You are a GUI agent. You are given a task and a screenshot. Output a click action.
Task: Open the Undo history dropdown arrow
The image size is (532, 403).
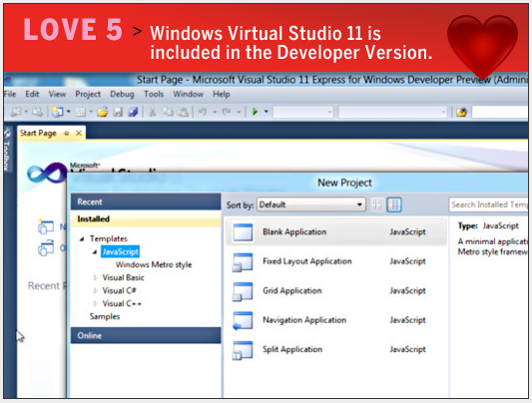point(215,112)
